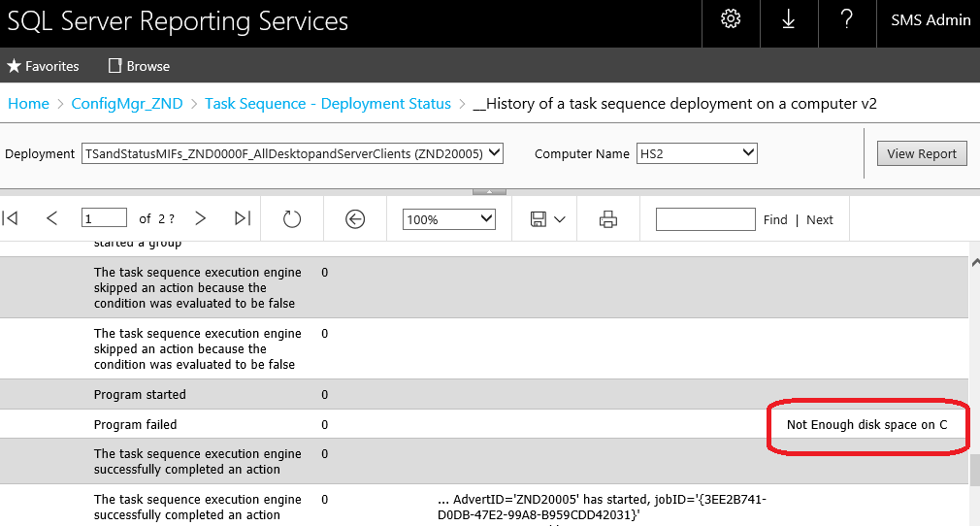
Task: Expand the Deployment dropdown
Action: click(292, 153)
